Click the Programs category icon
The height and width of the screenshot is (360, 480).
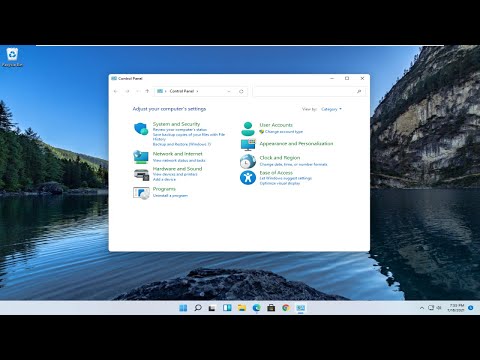[x=141, y=193]
